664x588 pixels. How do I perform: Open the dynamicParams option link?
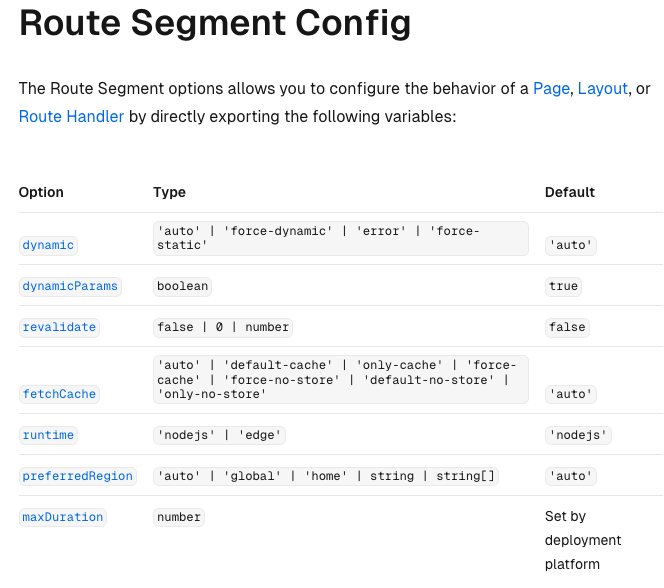[x=70, y=287]
